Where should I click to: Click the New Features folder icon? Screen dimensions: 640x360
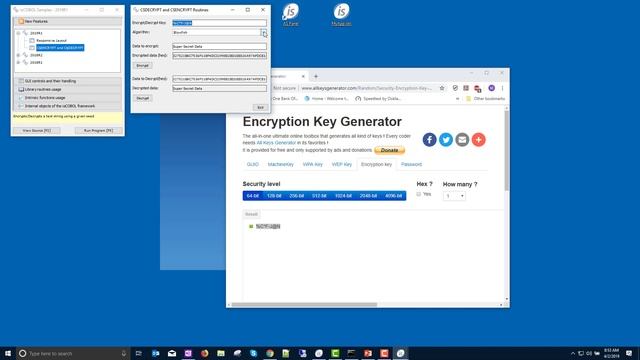[x=21, y=21]
